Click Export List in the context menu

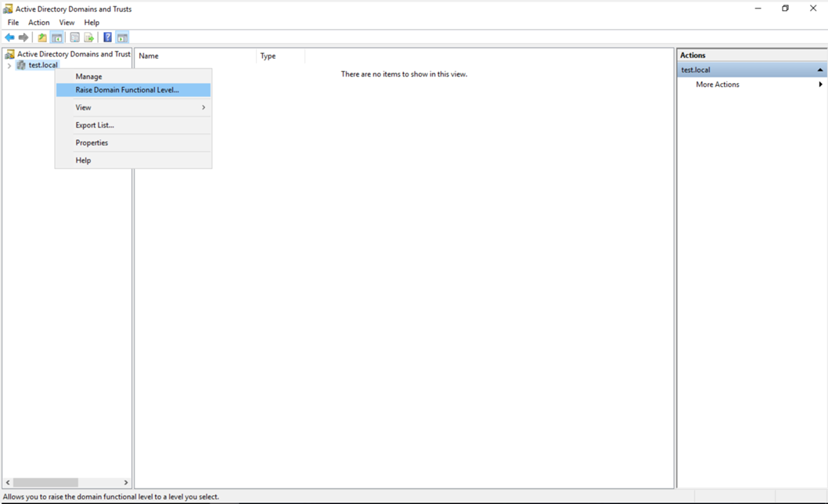[x=95, y=125]
